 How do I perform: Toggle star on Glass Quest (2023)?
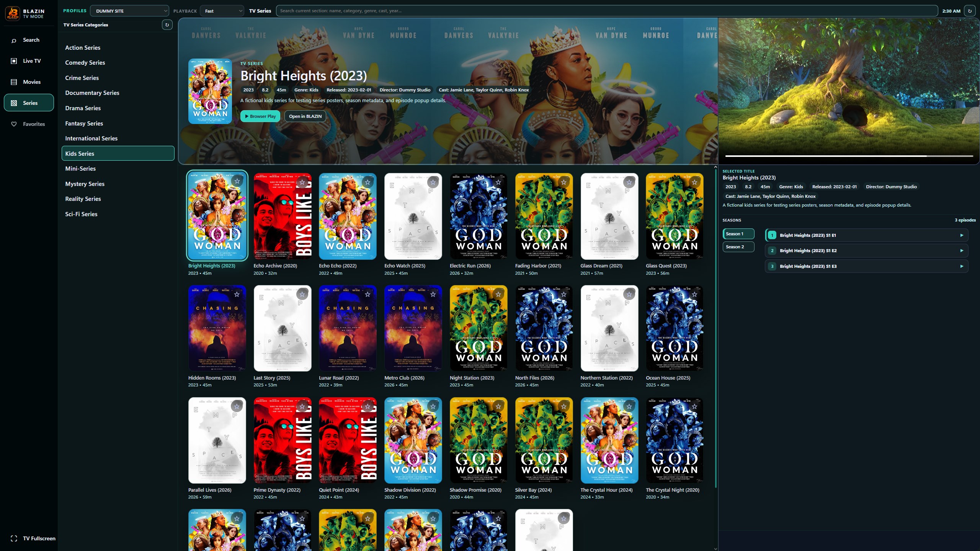tap(694, 182)
